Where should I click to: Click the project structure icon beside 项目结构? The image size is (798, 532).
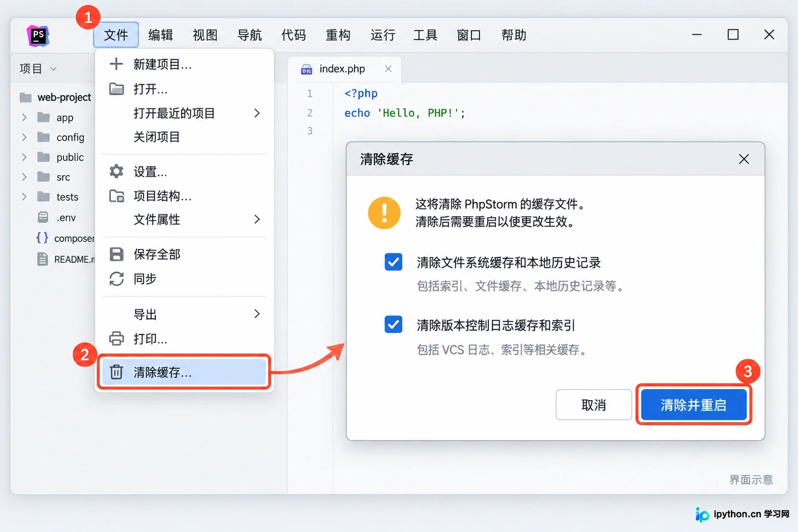tap(116, 196)
